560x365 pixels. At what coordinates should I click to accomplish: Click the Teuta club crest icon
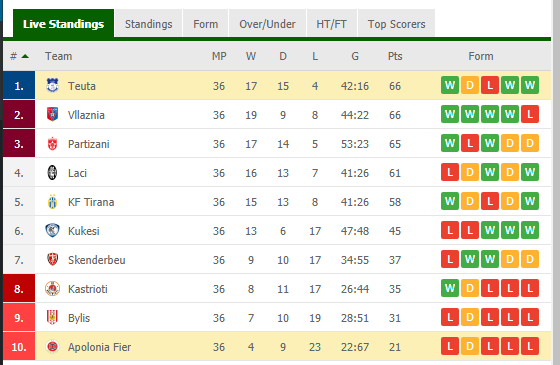(x=52, y=86)
